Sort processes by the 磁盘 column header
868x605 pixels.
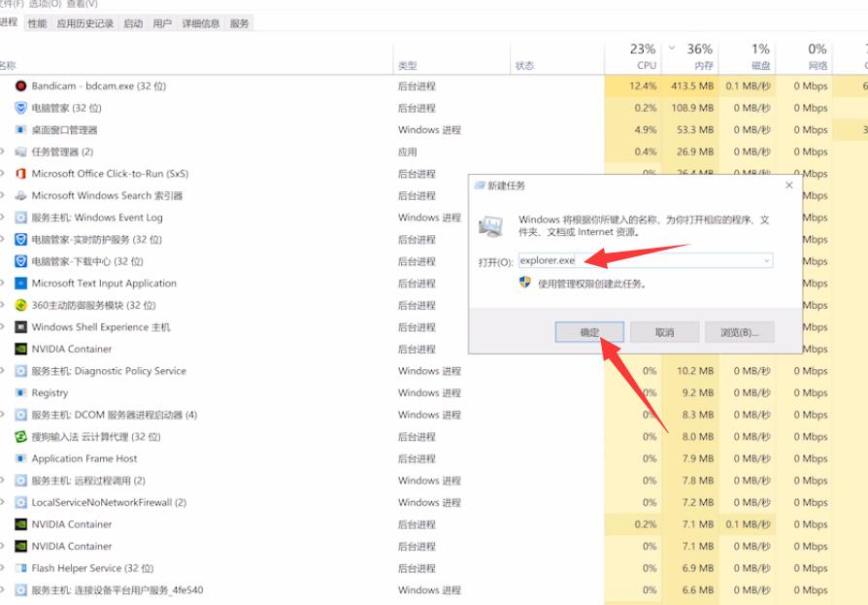[748, 56]
